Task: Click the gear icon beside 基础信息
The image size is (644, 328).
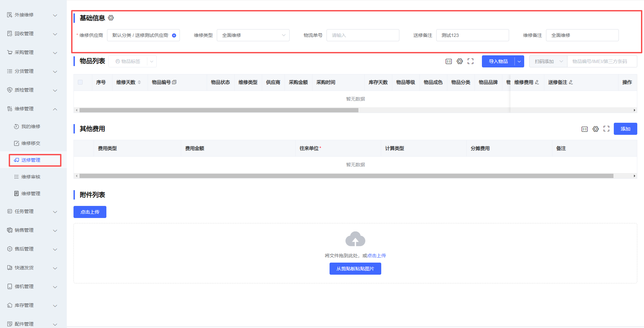Action: (x=111, y=18)
